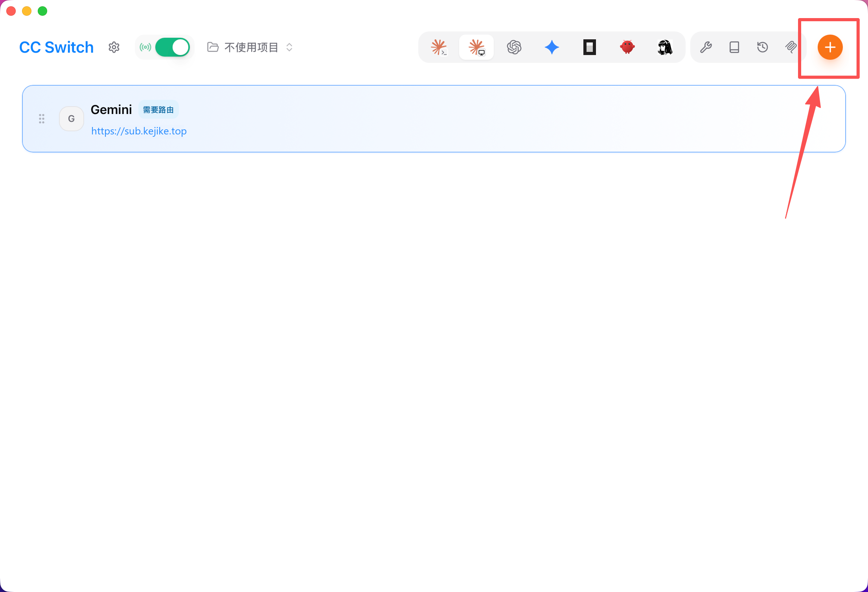Click the folder icon before 不使用项目
The height and width of the screenshot is (592, 868).
pos(213,47)
